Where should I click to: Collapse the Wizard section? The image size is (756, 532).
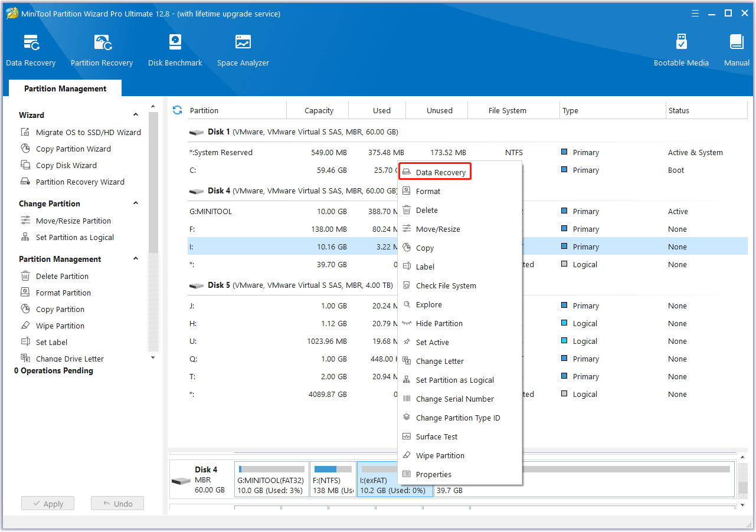pyautogui.click(x=136, y=115)
